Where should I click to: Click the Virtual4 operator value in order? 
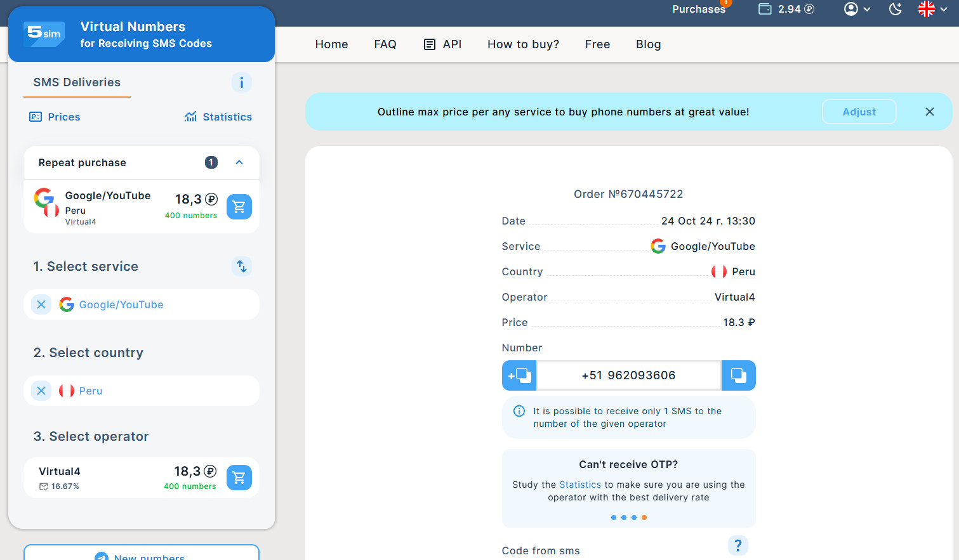tap(735, 297)
